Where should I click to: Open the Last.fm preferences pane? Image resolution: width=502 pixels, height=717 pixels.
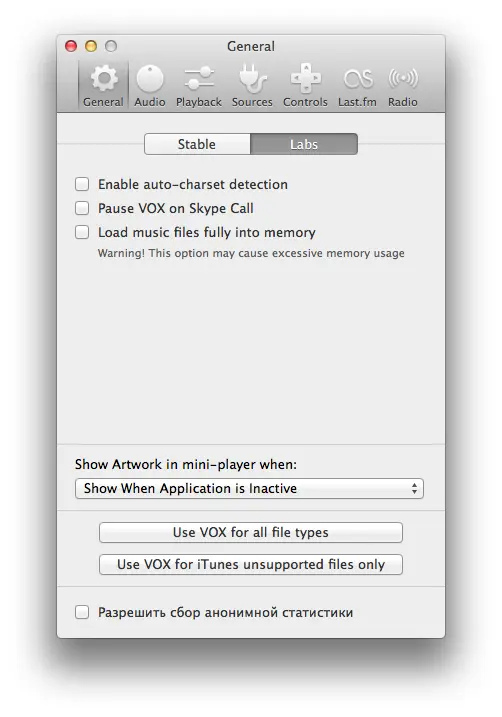tap(358, 86)
